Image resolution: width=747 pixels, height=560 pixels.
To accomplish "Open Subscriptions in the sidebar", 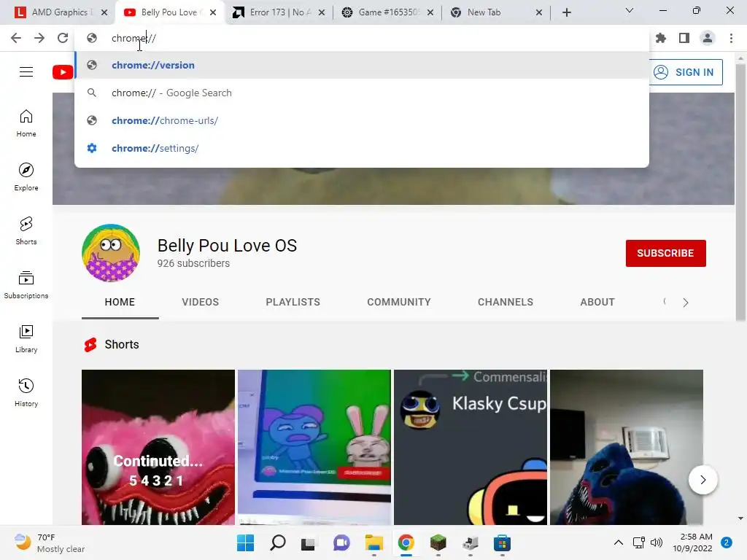I will [x=26, y=285].
